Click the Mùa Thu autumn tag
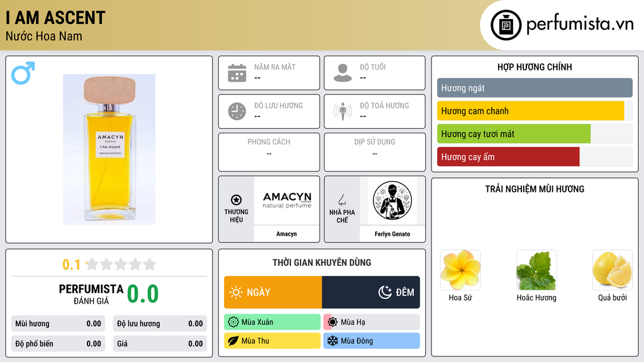This screenshot has height=362, width=644. (x=272, y=341)
